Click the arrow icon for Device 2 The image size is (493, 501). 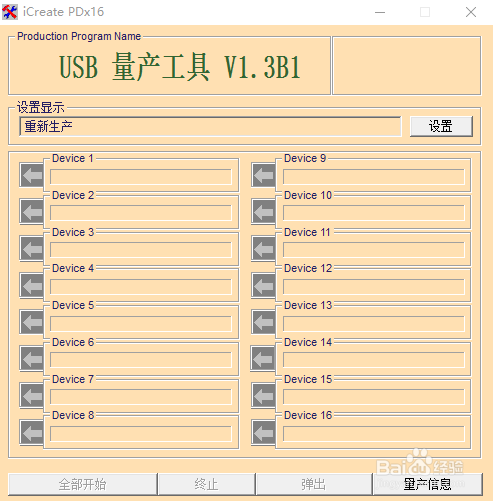point(32,211)
